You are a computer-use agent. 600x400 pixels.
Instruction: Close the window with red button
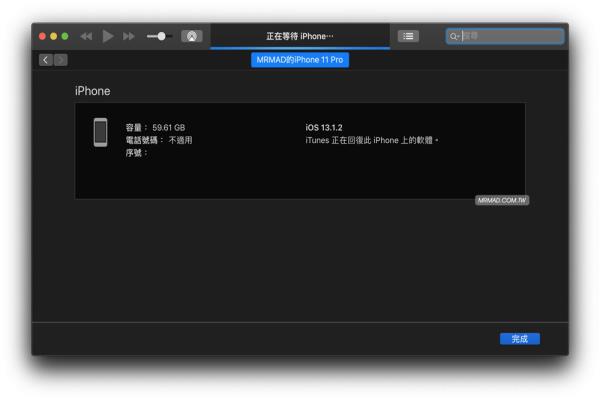coord(42,36)
